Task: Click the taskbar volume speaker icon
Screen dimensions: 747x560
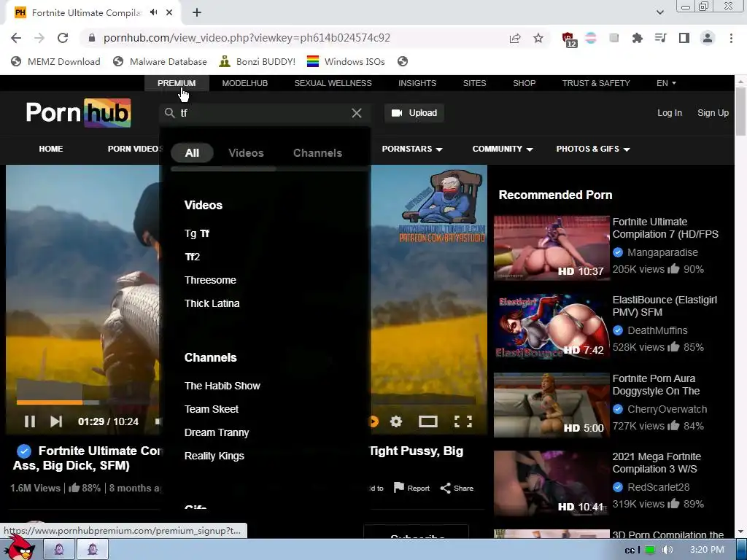Action: coord(667,550)
